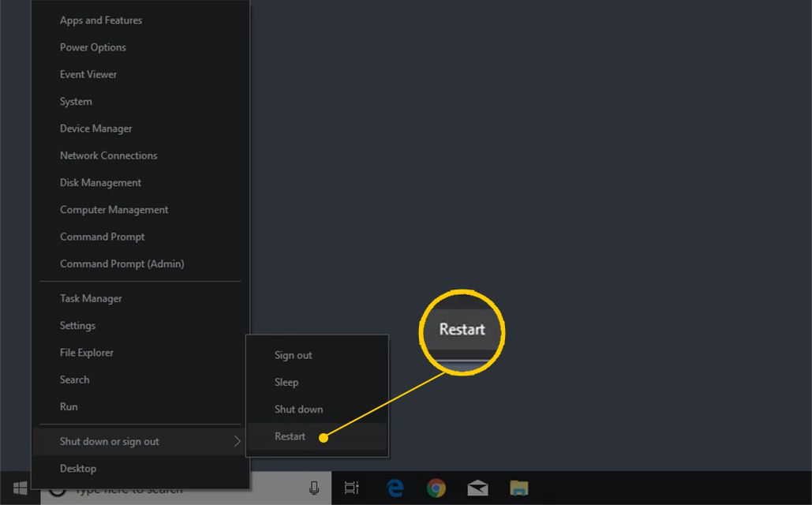Open Apps and Features
Image resolution: width=812 pixels, height=505 pixels.
101,21
